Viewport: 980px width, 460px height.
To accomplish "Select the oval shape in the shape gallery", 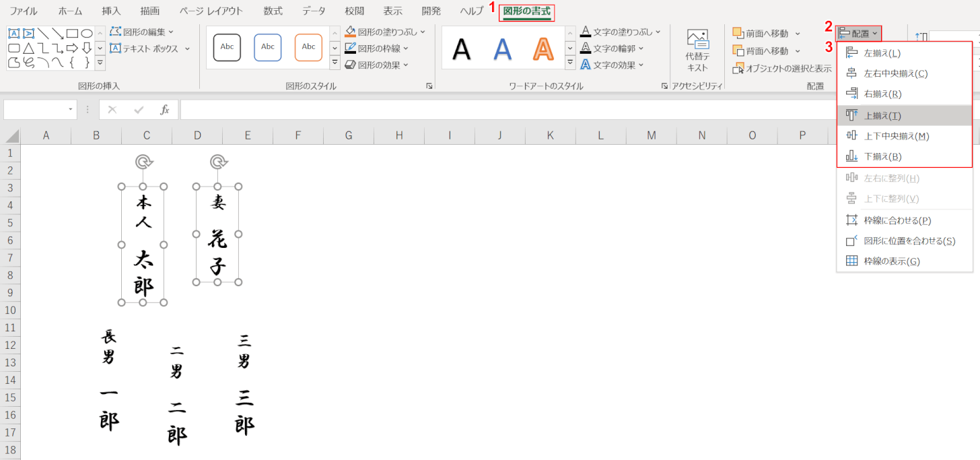I will tap(86, 32).
